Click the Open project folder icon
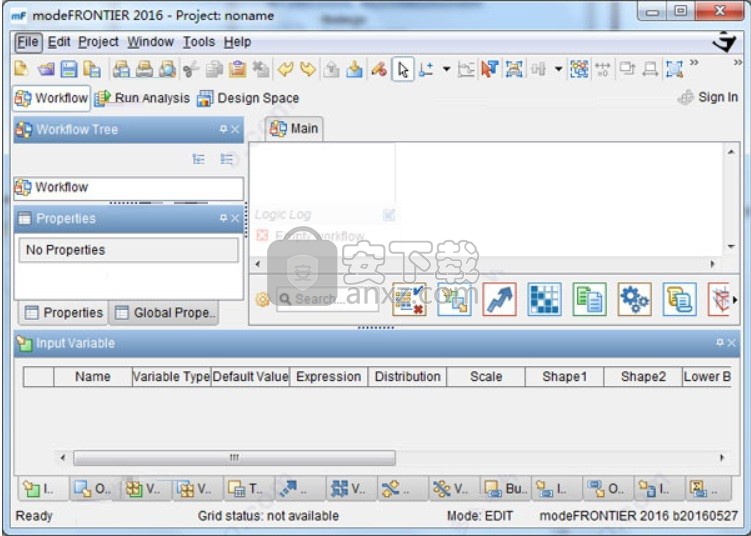This screenshot has height=536, width=751. (46, 69)
